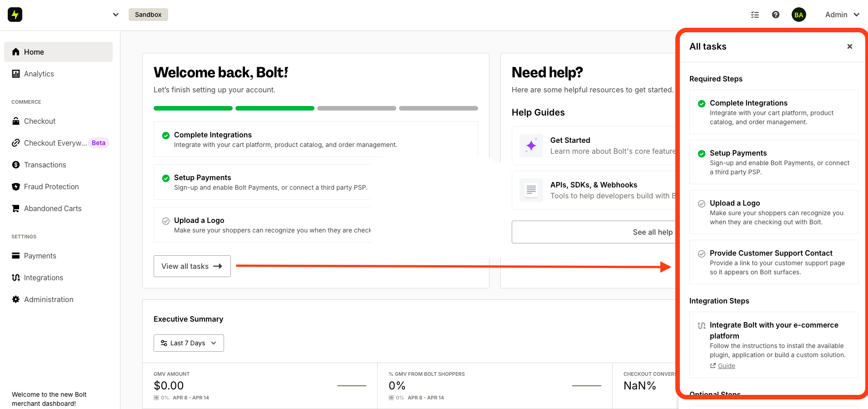Click the Administration gear icon

16,299
